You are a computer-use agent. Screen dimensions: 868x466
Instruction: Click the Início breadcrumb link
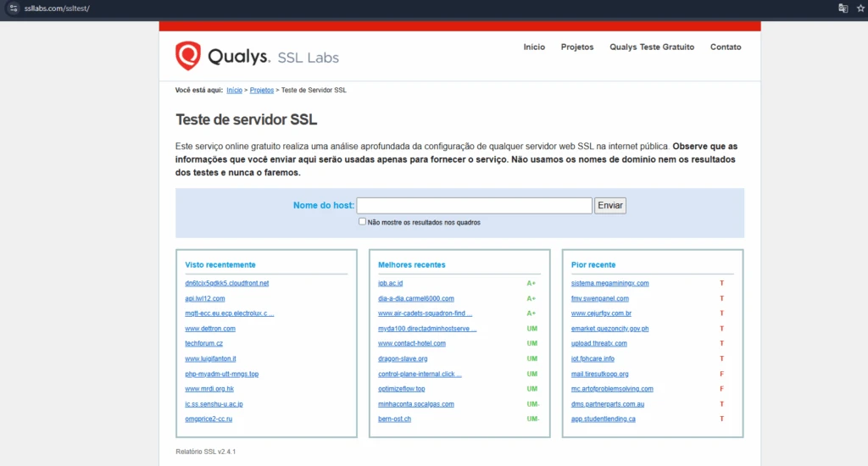234,90
